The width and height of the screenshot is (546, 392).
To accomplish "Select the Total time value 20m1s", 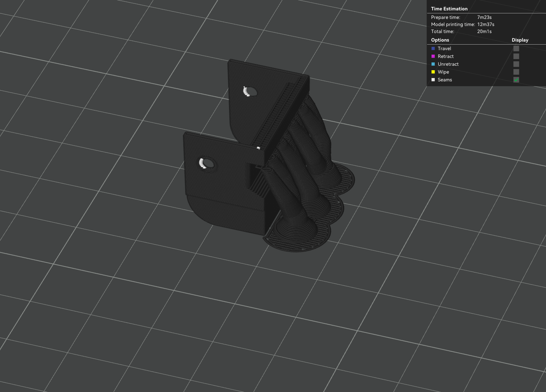I will tap(484, 31).
